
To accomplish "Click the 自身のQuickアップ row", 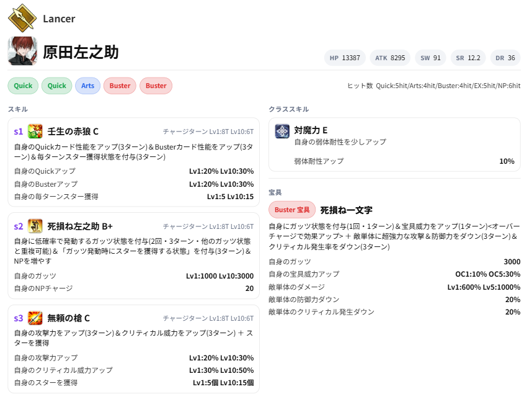I will pos(134,171).
